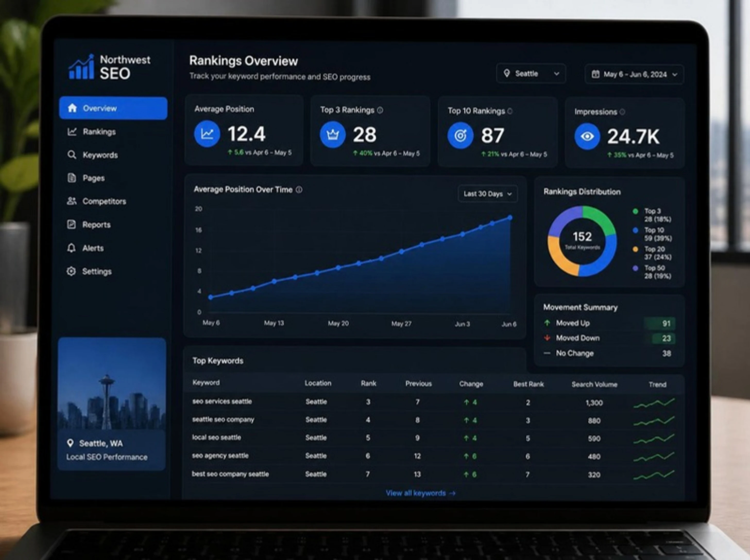750x560 pixels.
Task: Click the 1,300 search volume value
Action: coord(594,403)
